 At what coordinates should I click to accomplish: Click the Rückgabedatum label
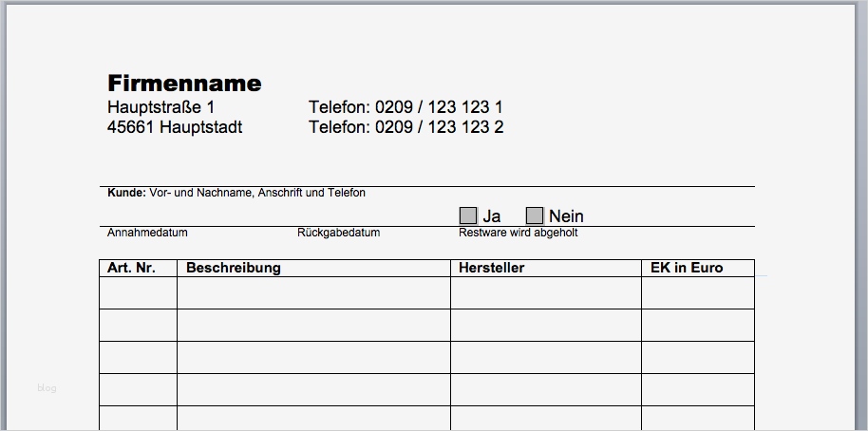tap(338, 233)
